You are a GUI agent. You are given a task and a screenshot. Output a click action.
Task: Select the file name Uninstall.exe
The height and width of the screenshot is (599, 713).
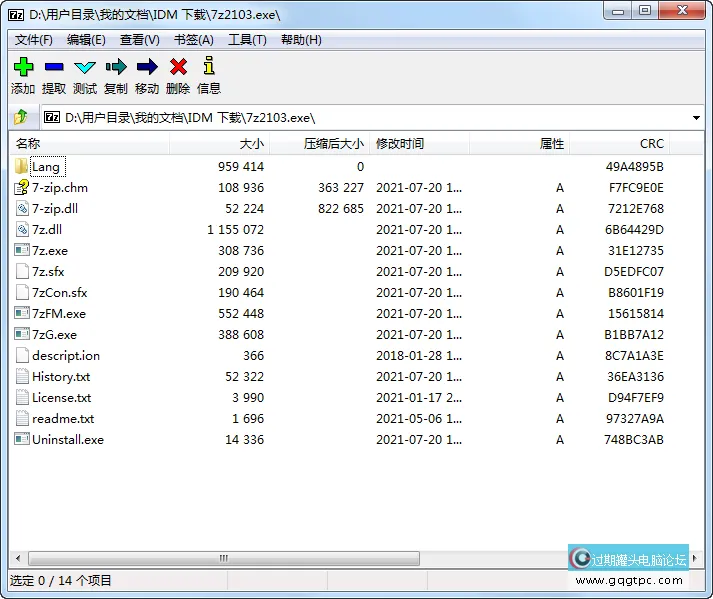[x=68, y=439]
